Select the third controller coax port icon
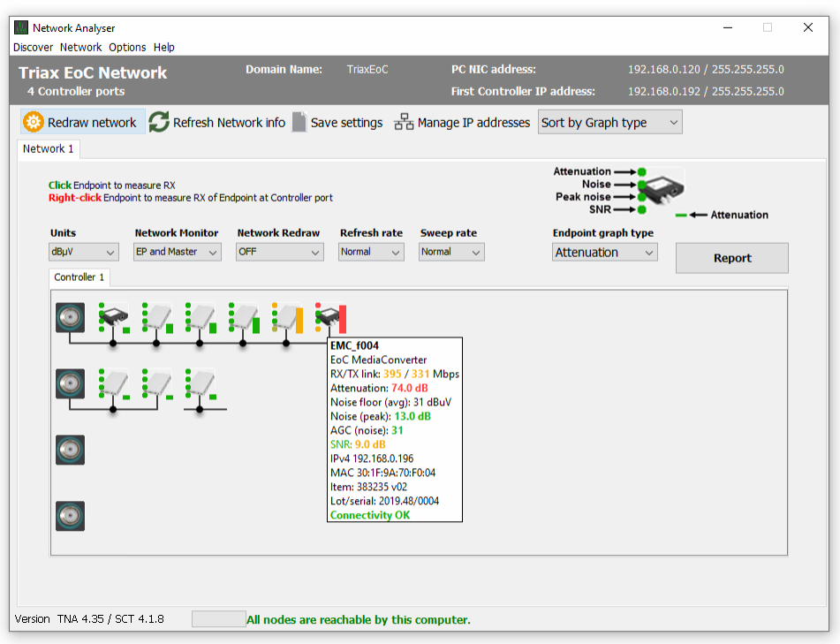The image size is (840, 644). [70, 450]
